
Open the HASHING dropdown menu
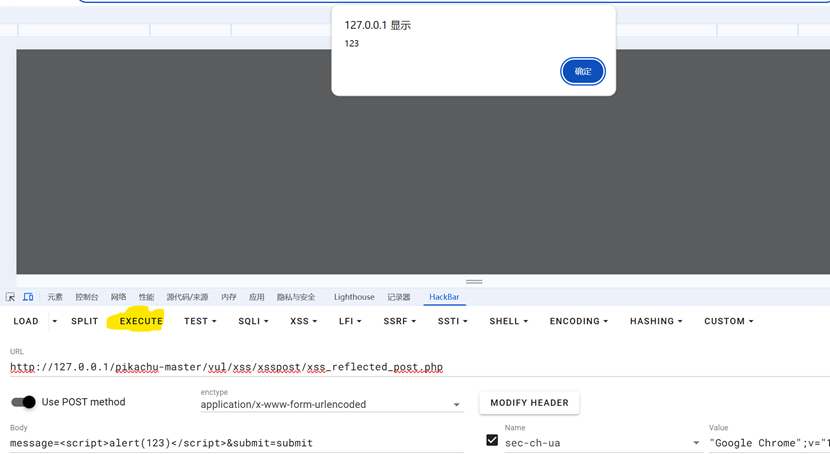click(x=656, y=321)
